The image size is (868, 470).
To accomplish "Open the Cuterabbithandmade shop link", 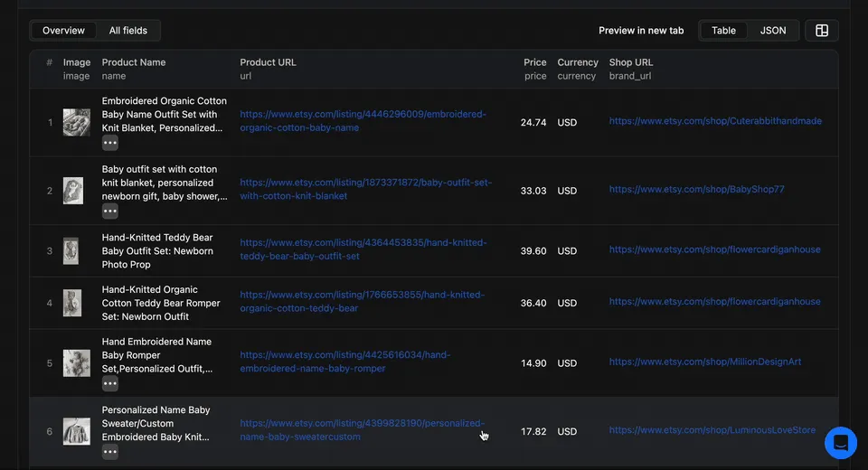I will coord(714,121).
